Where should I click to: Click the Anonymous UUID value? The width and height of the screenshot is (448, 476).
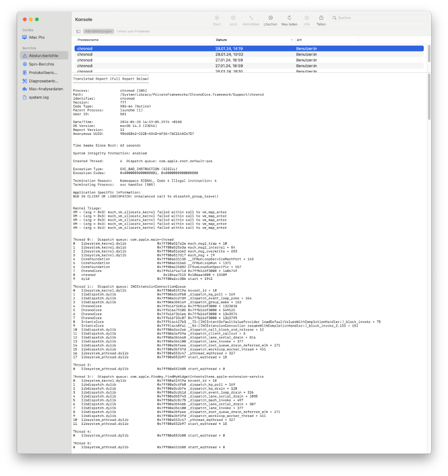pos(157,134)
